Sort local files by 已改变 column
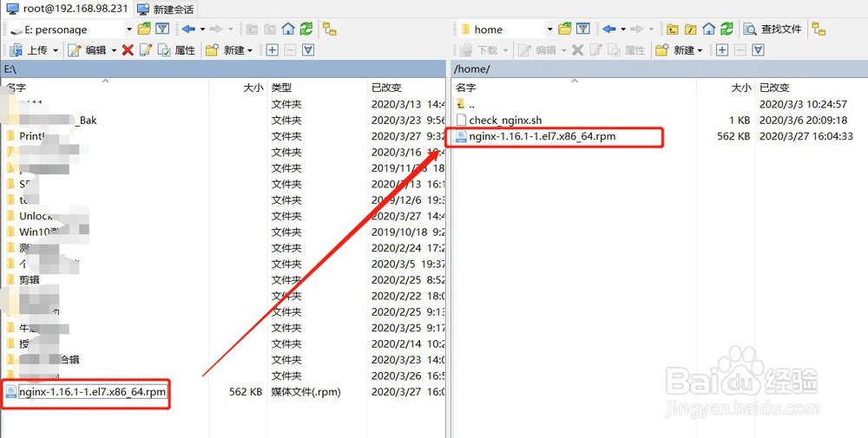Screen dimensions: 868x438 406,88
